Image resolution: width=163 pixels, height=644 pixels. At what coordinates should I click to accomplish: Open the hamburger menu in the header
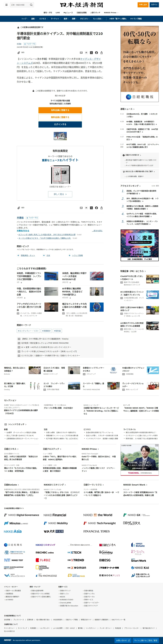6,5
